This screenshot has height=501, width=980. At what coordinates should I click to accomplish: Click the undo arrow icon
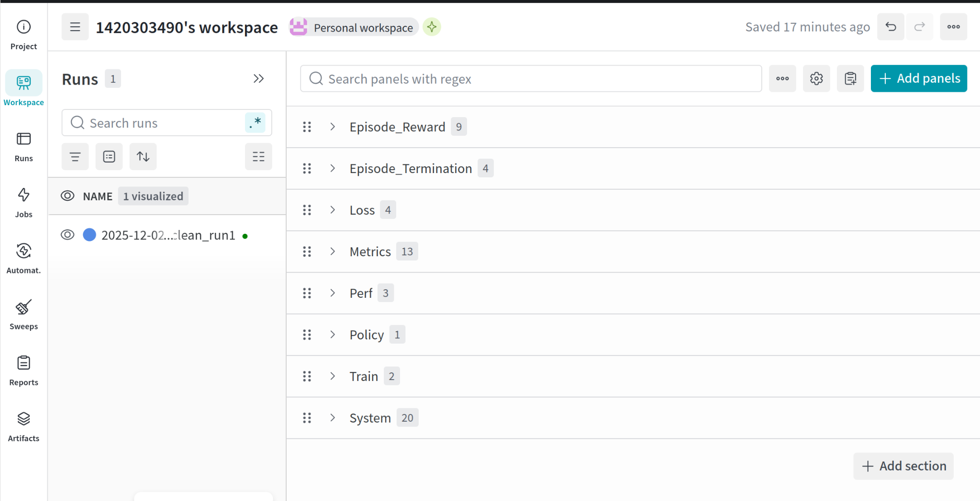(x=891, y=27)
